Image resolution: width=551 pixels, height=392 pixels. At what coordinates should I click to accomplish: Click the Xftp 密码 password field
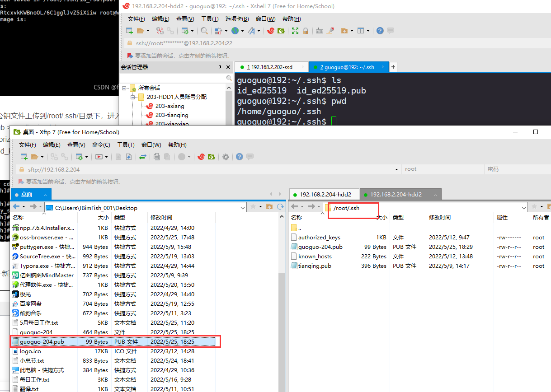(x=518, y=169)
